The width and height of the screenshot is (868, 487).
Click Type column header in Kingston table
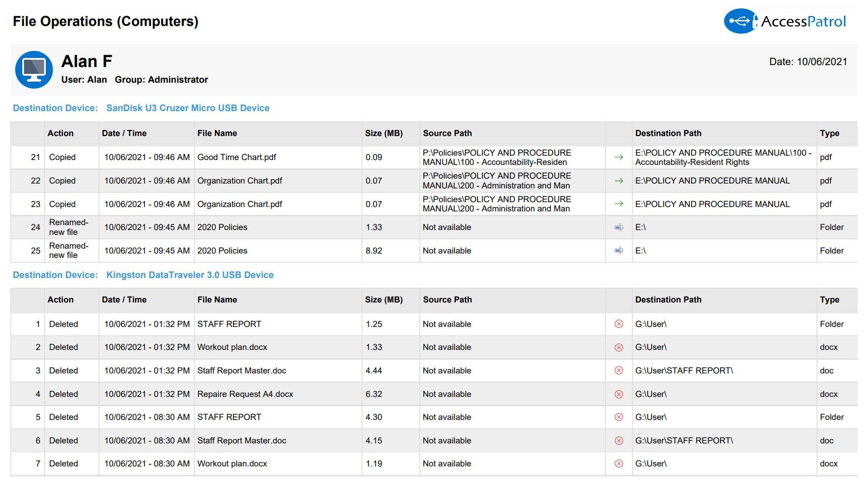(829, 300)
